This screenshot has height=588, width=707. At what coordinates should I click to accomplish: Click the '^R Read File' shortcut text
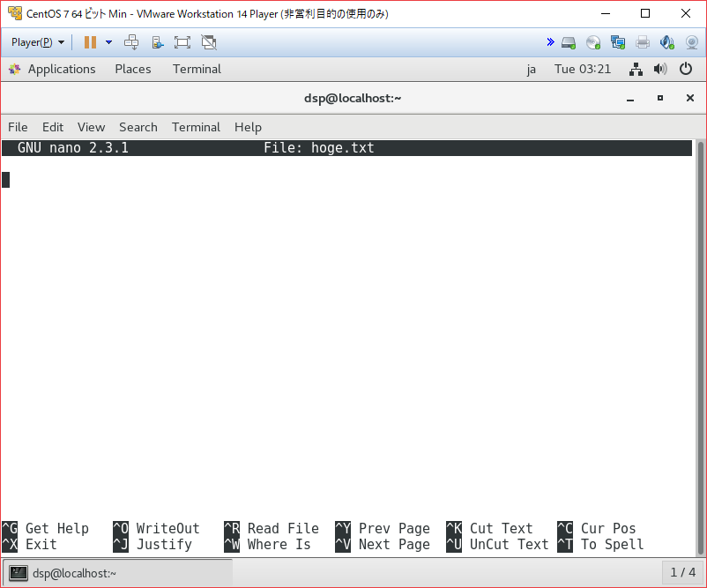[x=272, y=528]
